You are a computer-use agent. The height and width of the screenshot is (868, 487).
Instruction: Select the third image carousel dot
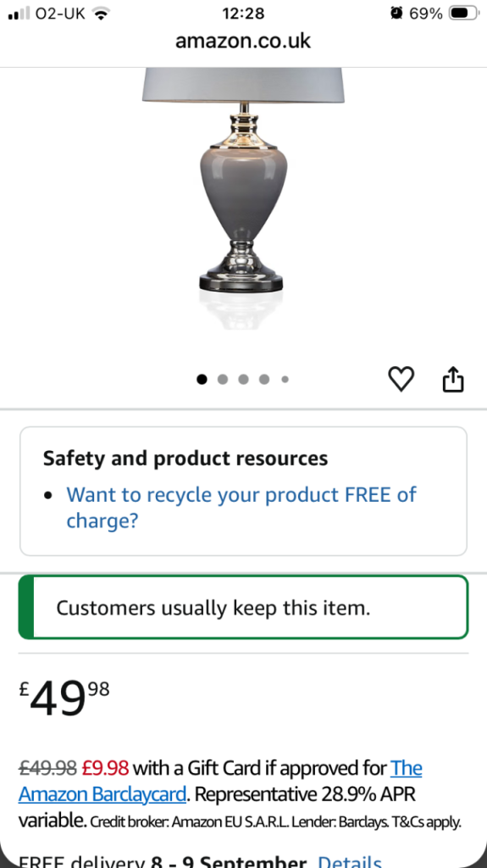tap(244, 379)
